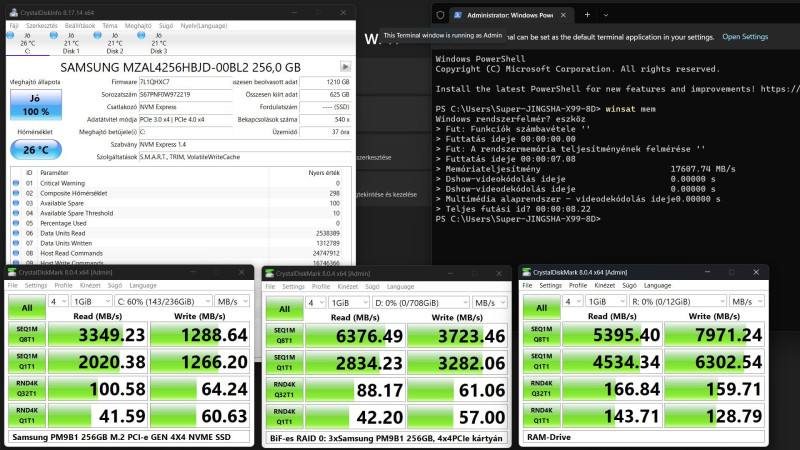Click the 26 °C temperature indicator
Screen dimensions: 800x450
point(36,150)
